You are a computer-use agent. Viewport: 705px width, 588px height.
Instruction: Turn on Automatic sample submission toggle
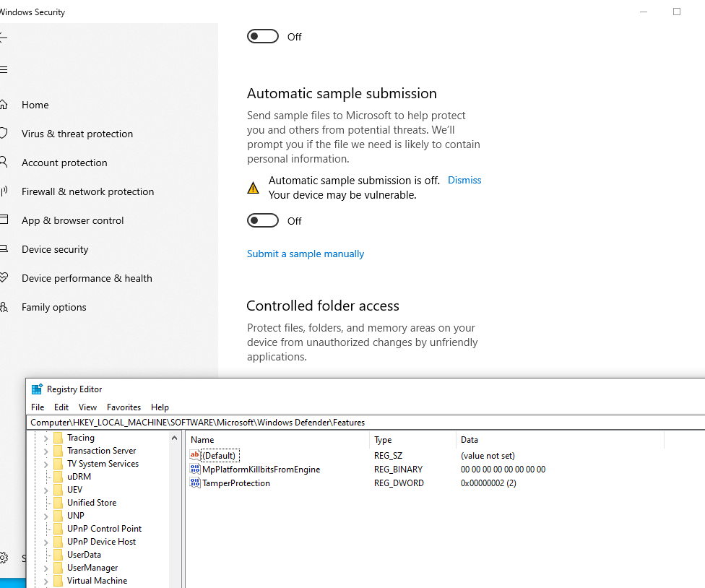click(263, 220)
